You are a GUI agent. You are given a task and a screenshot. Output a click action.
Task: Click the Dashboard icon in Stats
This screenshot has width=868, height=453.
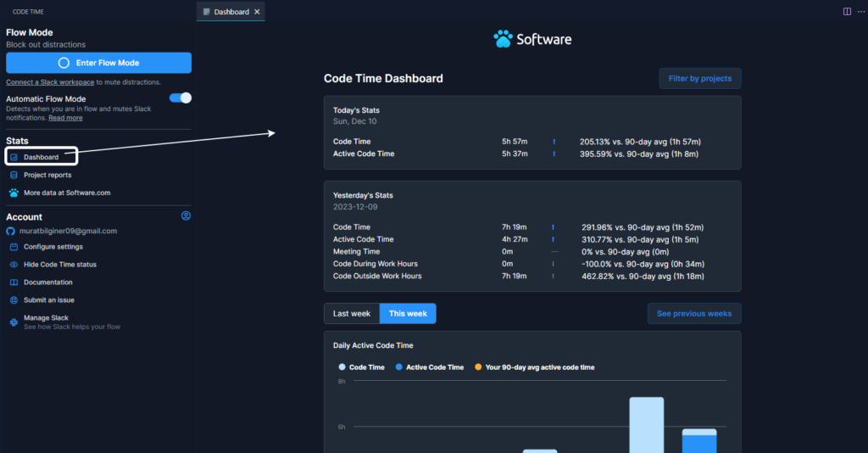[x=14, y=157]
